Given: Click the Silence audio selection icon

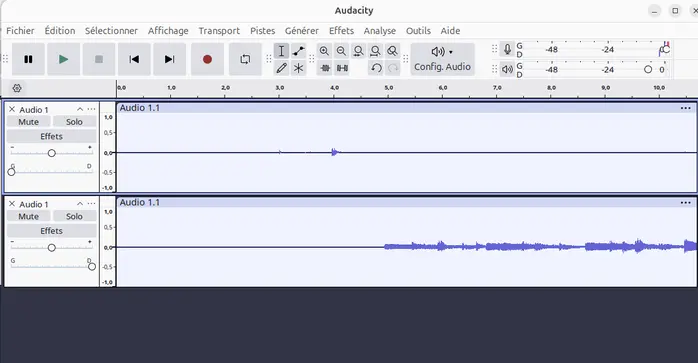Looking at the screenshot, I should click(x=342, y=68).
